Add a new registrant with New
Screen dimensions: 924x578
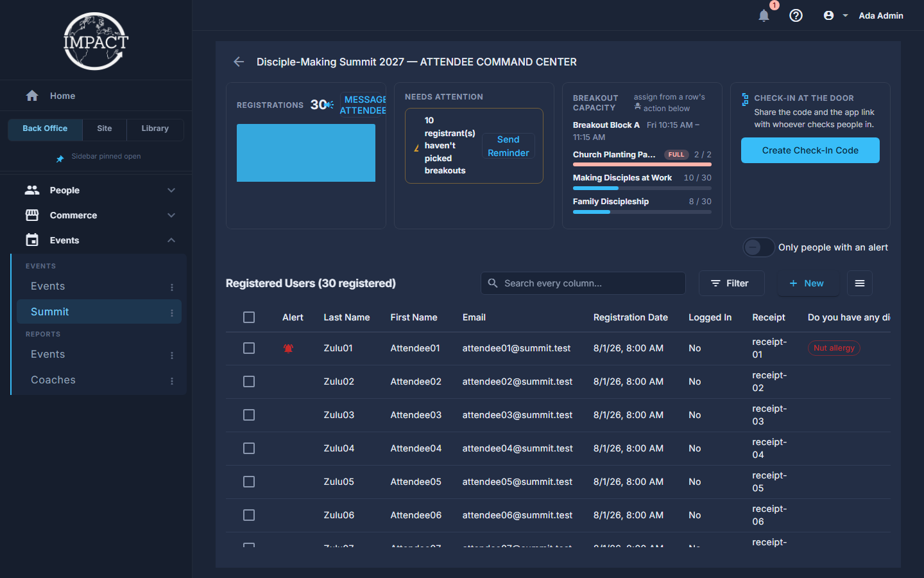click(807, 283)
